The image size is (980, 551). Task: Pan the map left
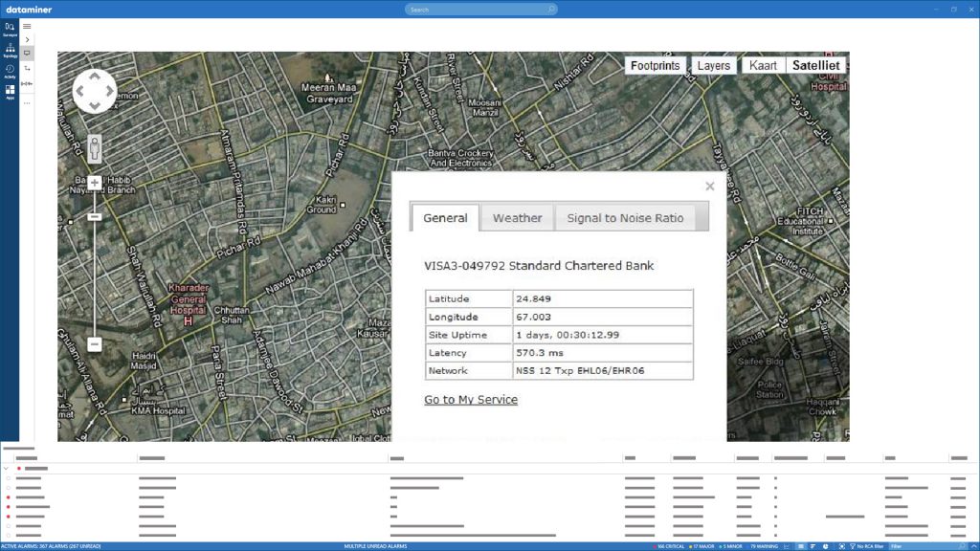pyautogui.click(x=80, y=91)
